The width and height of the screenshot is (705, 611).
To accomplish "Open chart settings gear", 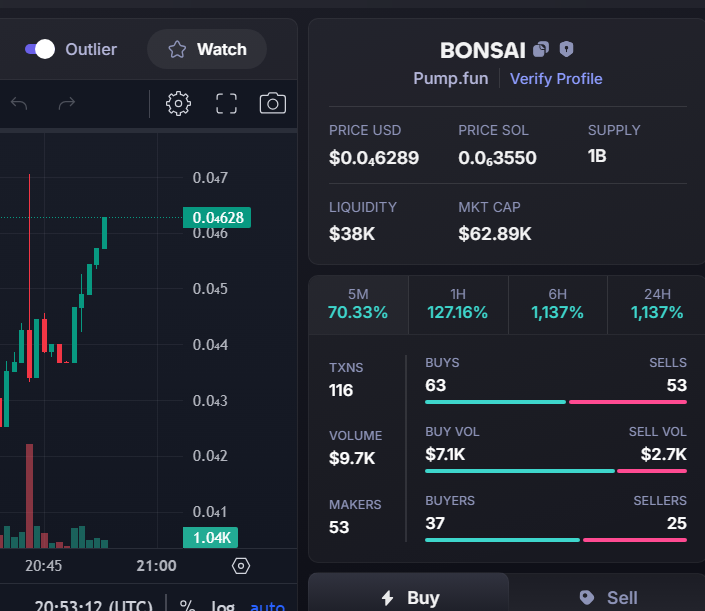I will click(x=178, y=104).
